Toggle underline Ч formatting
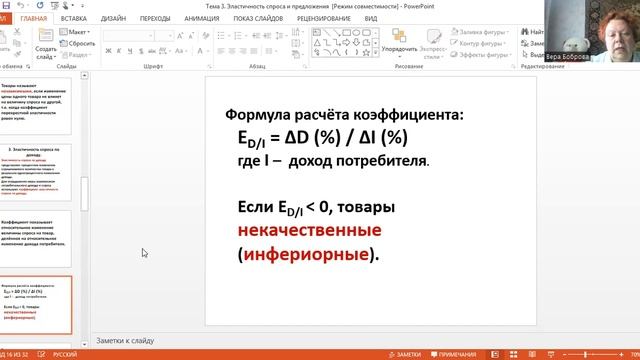Viewport: 640px width, 360px height. point(130,51)
